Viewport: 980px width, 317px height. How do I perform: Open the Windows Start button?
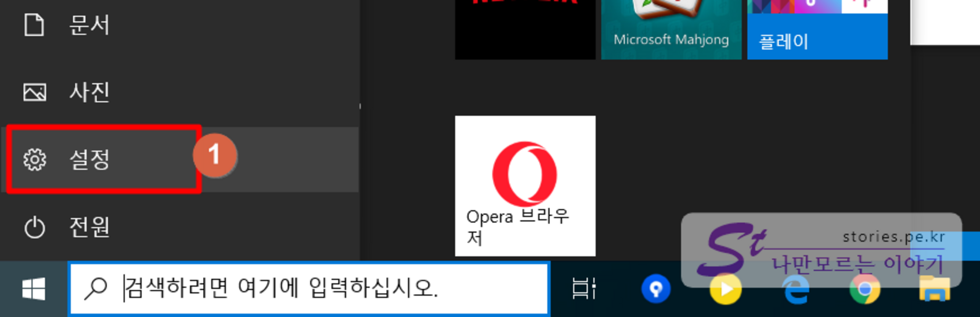point(34,289)
